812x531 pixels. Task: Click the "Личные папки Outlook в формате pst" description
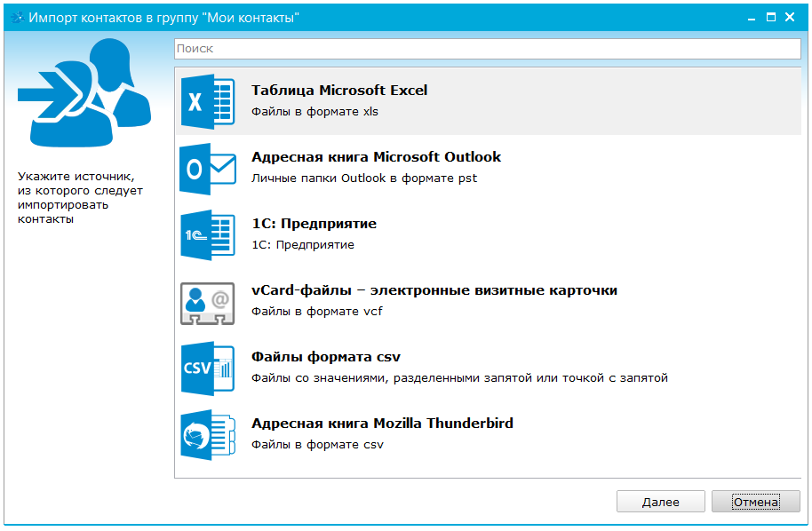364,178
